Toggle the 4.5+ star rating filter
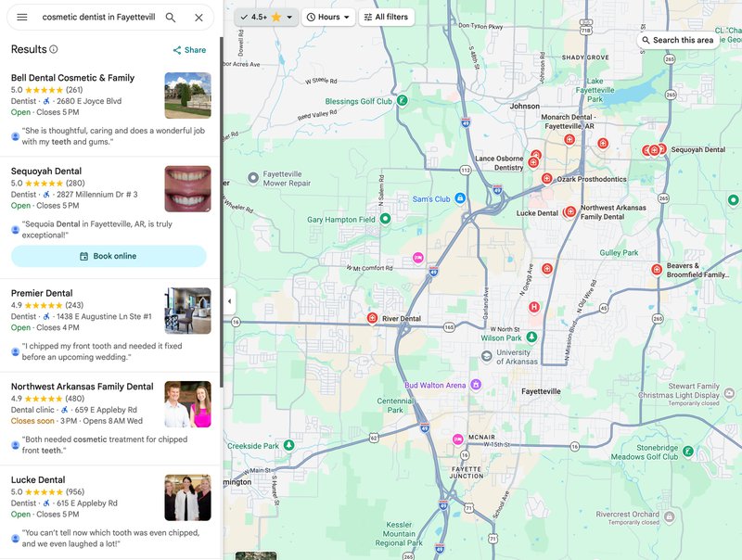742x560 pixels. coord(265,17)
